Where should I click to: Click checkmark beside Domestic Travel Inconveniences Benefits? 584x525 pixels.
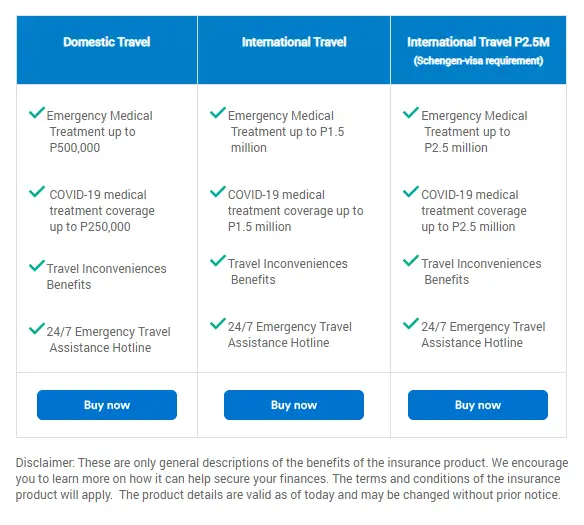(x=37, y=265)
